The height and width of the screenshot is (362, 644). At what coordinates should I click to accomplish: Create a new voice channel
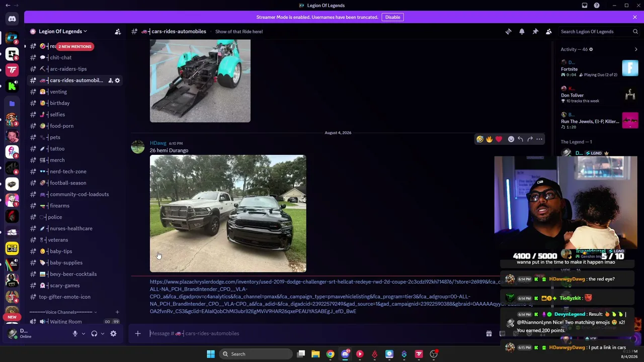[x=117, y=312]
